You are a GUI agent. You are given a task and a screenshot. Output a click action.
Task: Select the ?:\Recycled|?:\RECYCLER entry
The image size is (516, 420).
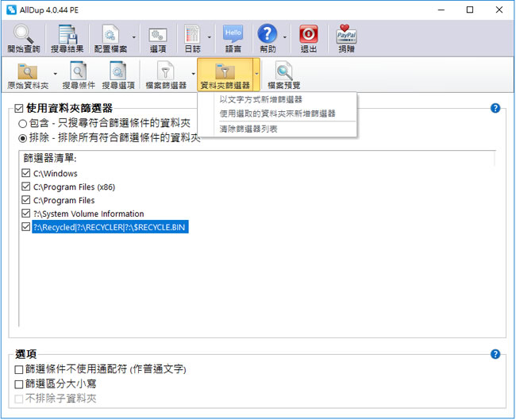pyautogui.click(x=110, y=227)
